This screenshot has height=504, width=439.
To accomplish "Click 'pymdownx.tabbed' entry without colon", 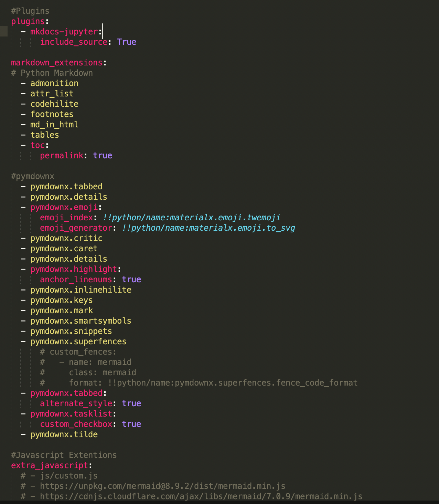I will tap(66, 187).
